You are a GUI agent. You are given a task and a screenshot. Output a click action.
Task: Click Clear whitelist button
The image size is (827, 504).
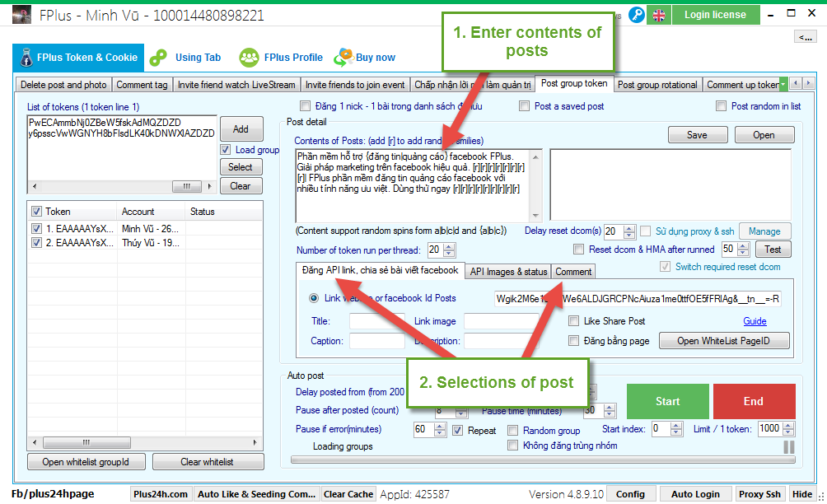(x=208, y=462)
